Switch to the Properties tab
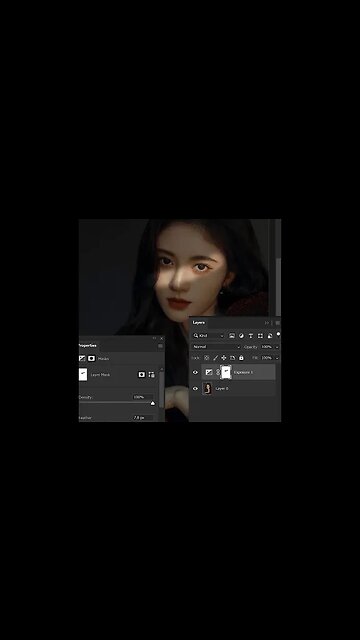This screenshot has height=640, width=360. coord(87,345)
